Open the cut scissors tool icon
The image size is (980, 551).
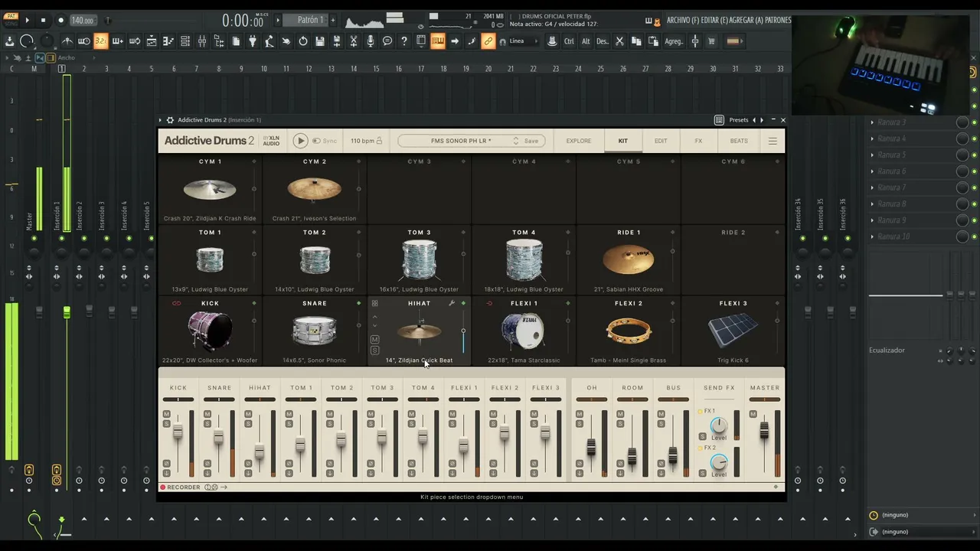(619, 41)
